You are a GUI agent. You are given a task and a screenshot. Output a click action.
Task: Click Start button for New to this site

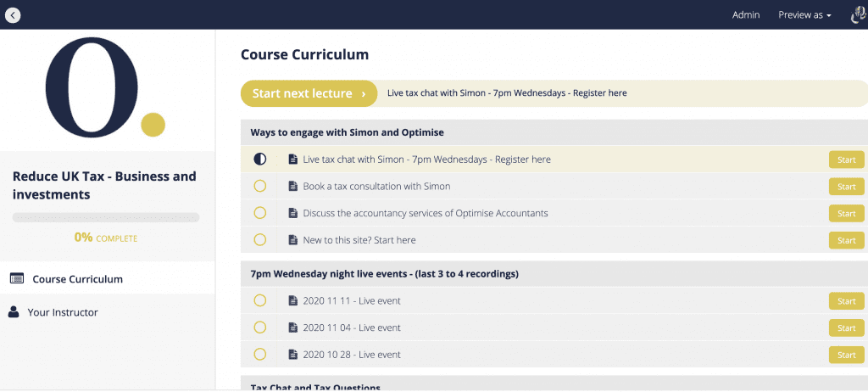[847, 240]
